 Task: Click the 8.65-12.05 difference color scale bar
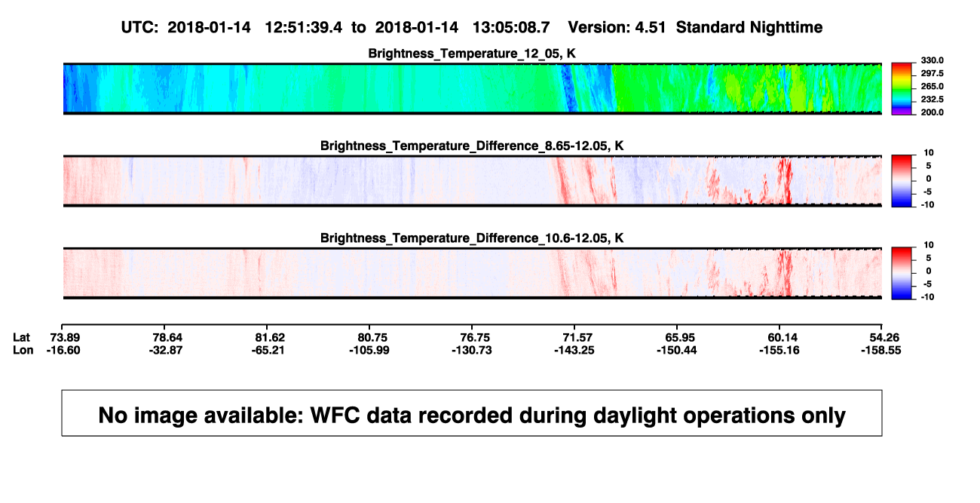click(902, 179)
